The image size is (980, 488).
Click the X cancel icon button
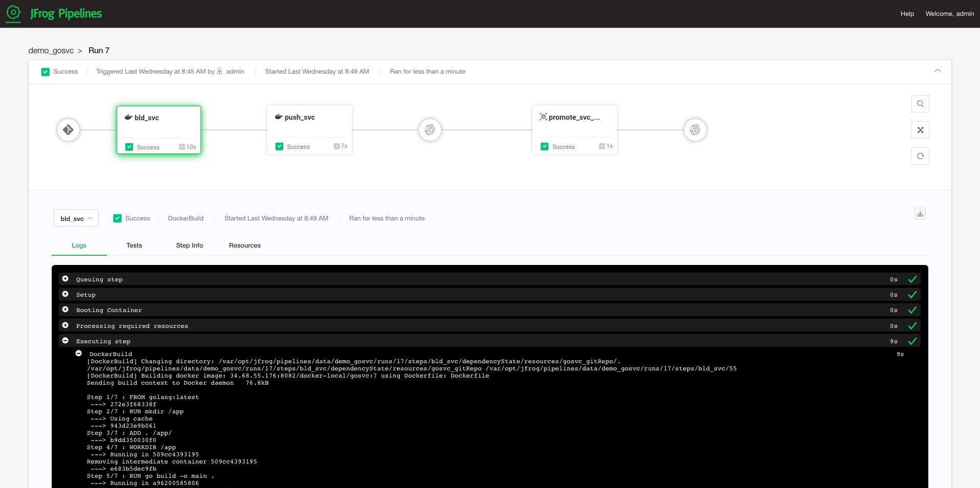coord(920,130)
